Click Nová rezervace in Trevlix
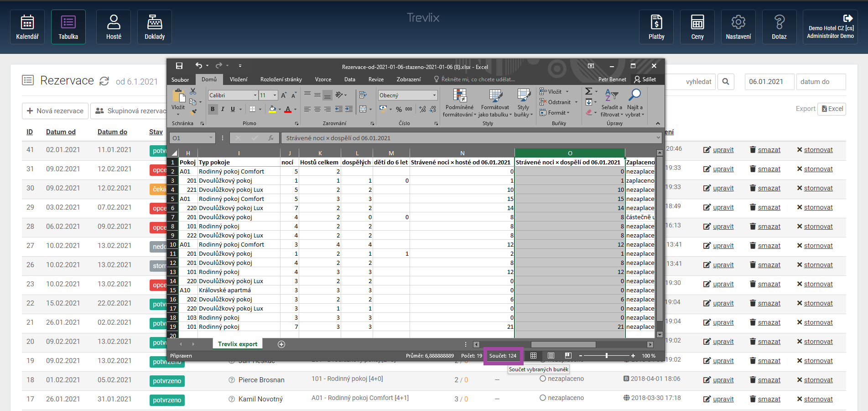The height and width of the screenshot is (411, 868). [x=55, y=111]
